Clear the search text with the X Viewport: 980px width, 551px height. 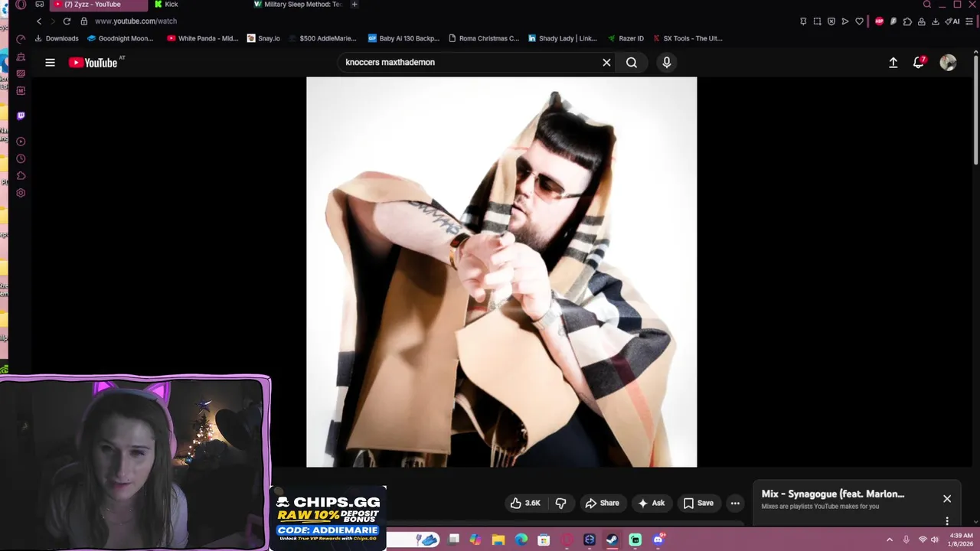point(606,63)
